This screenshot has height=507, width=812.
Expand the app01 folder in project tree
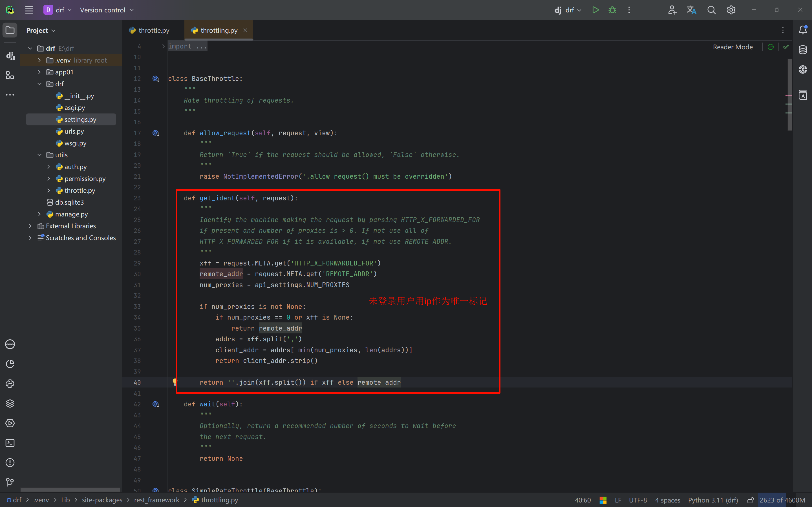click(39, 72)
